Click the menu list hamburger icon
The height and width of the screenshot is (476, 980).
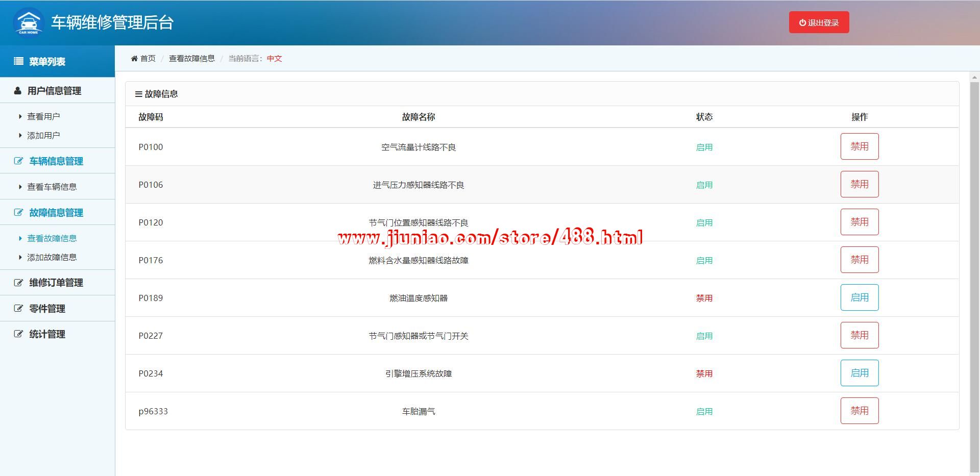(x=18, y=61)
